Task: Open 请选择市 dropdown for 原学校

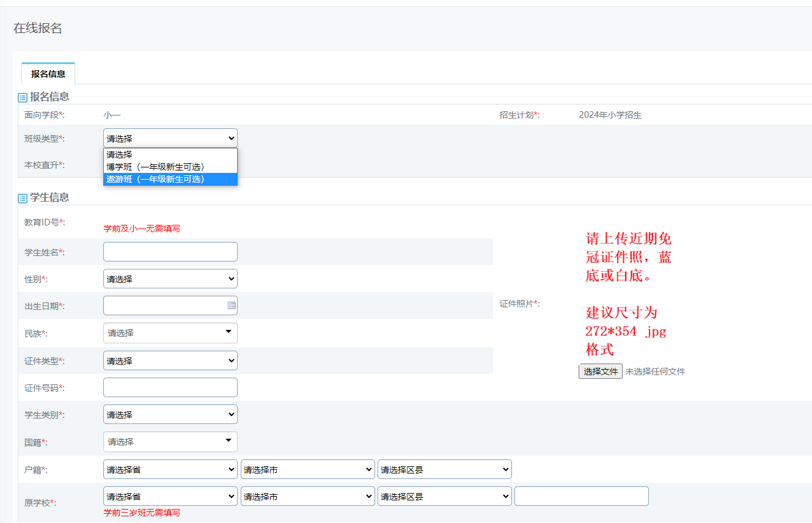Action: [307, 497]
